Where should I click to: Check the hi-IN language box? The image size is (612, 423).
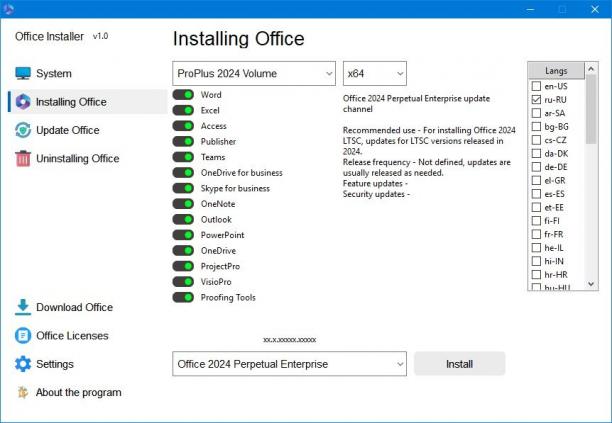point(537,261)
